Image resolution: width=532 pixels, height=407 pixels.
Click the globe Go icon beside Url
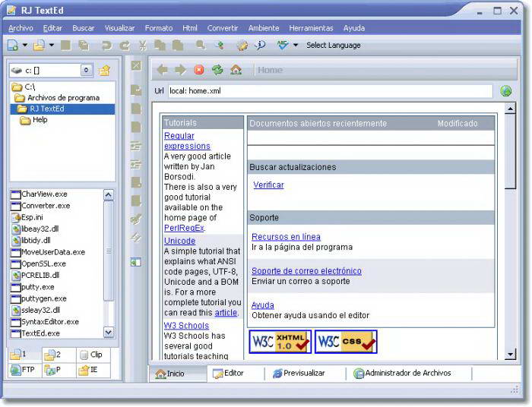[506, 91]
